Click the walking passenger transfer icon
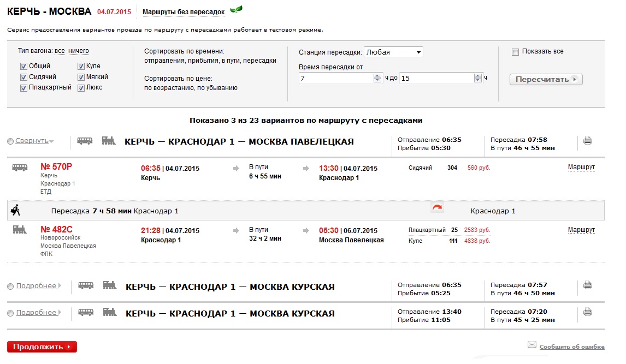This screenshot has height=364, width=626. pos(15,210)
